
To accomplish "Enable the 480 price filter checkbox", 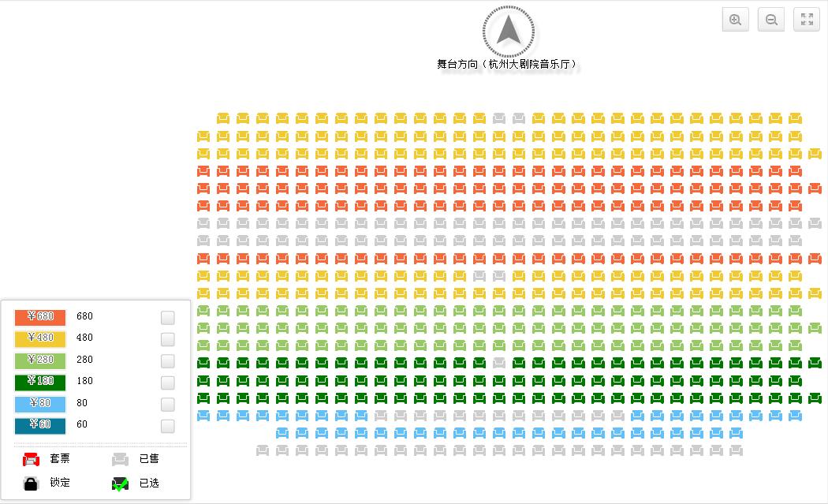I will [x=168, y=339].
